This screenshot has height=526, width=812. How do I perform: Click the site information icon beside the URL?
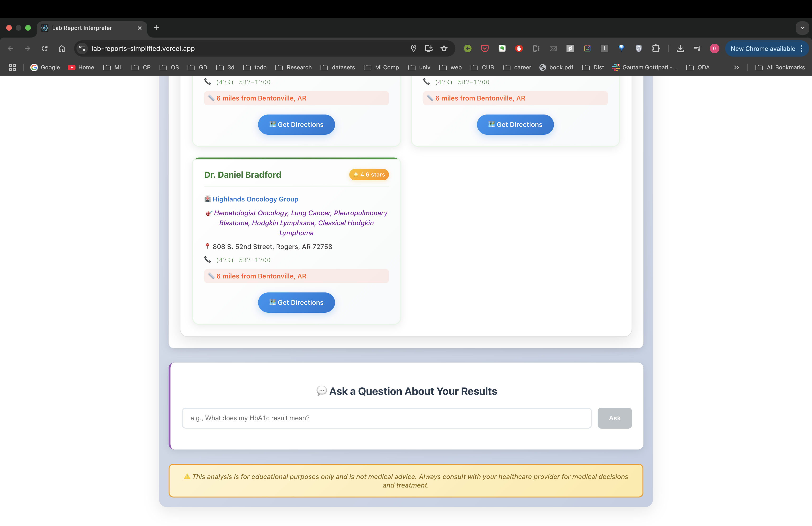pos(82,48)
